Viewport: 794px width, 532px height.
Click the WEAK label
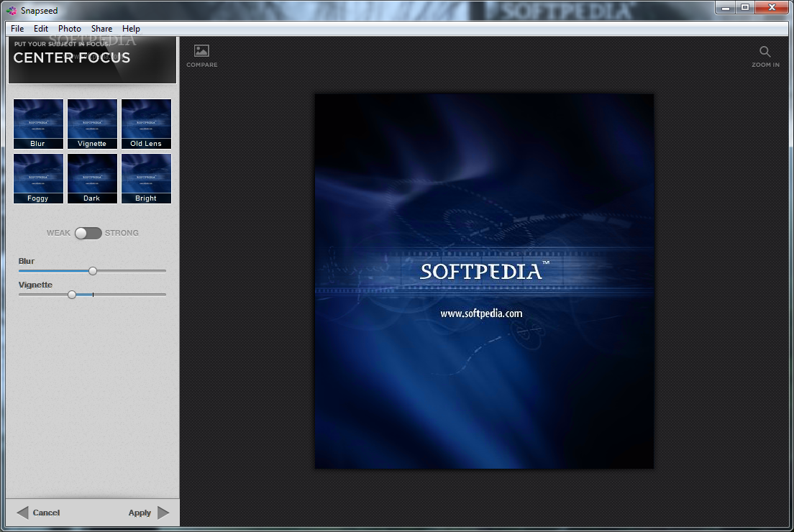(58, 233)
